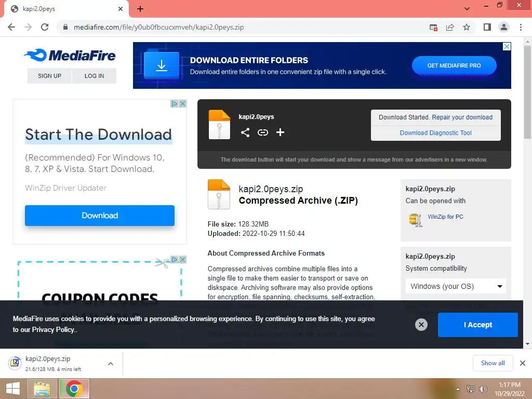The image size is (532, 399).
Task: Click Chrome icon in taskbar
Action: tap(74, 389)
